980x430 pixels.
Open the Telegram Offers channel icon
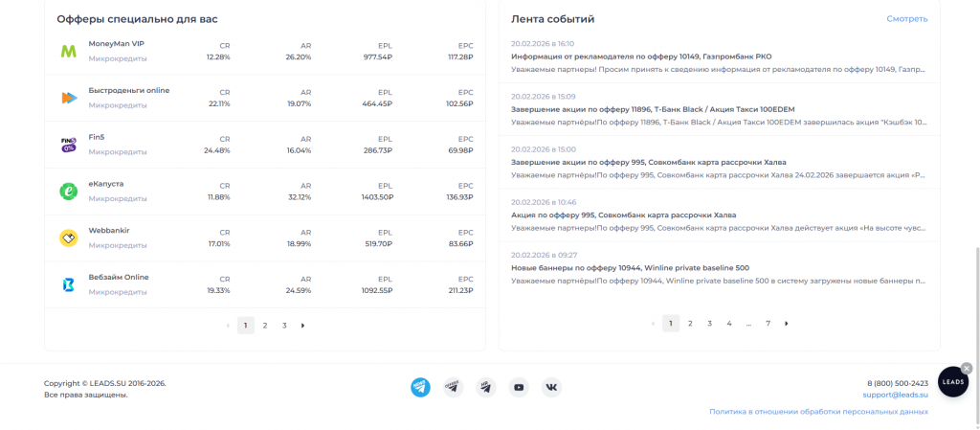tap(453, 387)
